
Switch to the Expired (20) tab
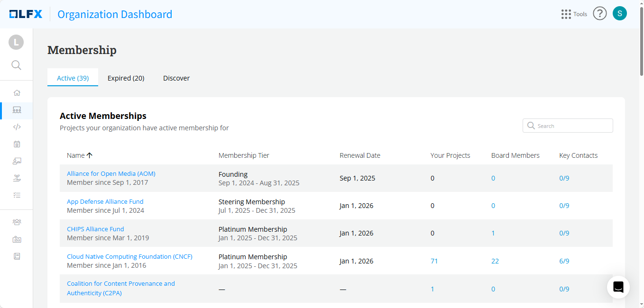point(126,78)
